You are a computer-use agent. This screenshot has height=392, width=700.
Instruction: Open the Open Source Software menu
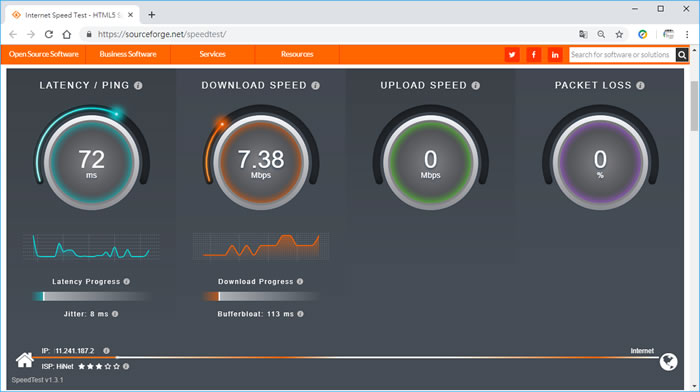[43, 54]
